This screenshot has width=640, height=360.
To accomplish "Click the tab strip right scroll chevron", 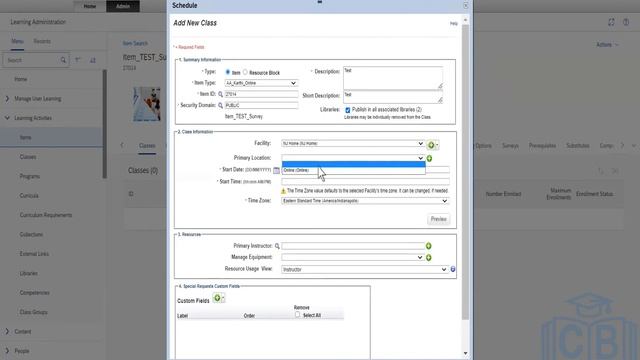I will (622, 145).
